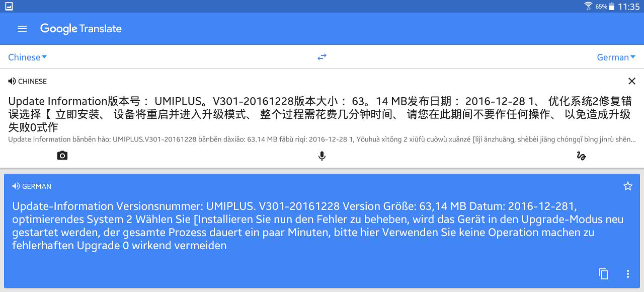The height and width of the screenshot is (292, 644).
Task: Open the hamburger navigation menu
Action: (22, 29)
